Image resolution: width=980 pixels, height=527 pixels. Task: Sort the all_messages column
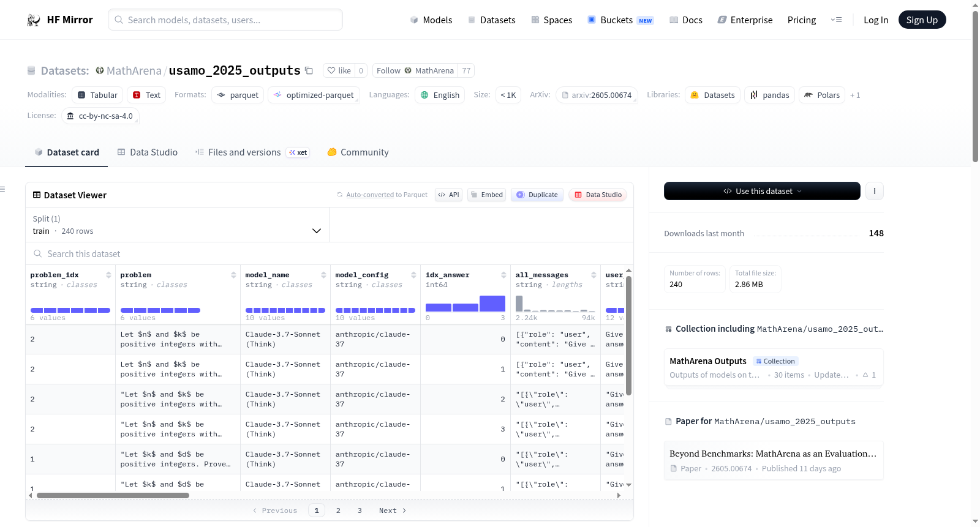coord(594,275)
